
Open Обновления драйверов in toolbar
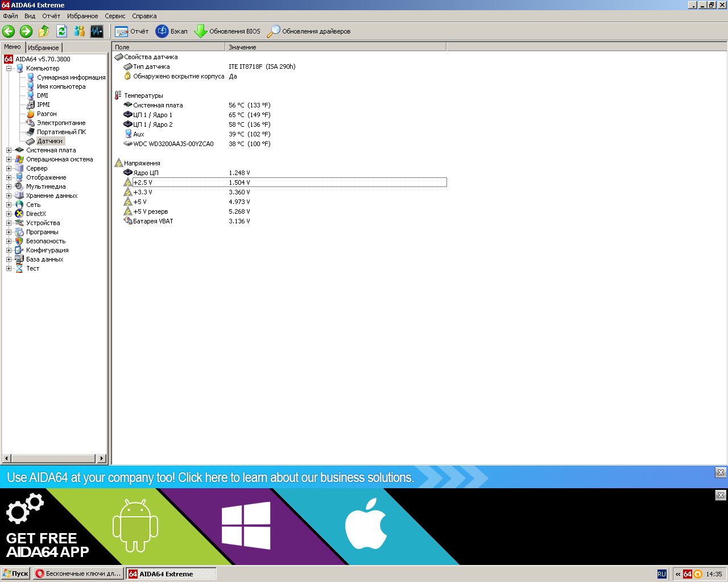coord(309,31)
